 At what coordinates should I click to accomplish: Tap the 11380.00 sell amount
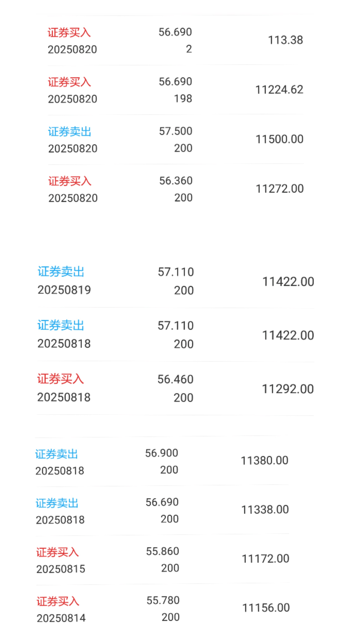[264, 460]
